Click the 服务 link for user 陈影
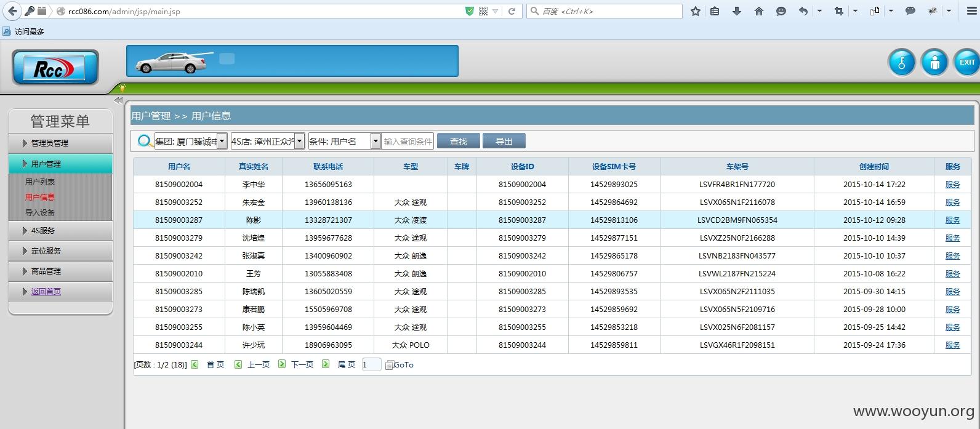 tap(952, 220)
